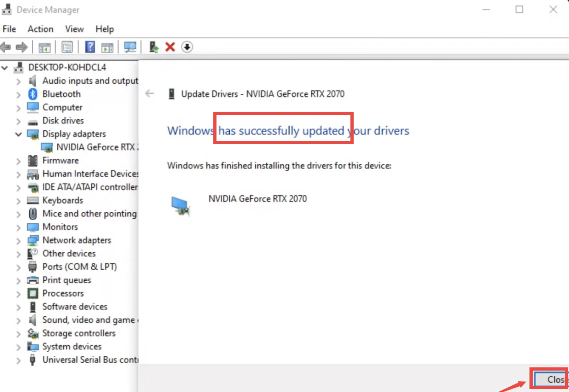
Task: Click the Mice category mouse icon
Action: pos(33,214)
